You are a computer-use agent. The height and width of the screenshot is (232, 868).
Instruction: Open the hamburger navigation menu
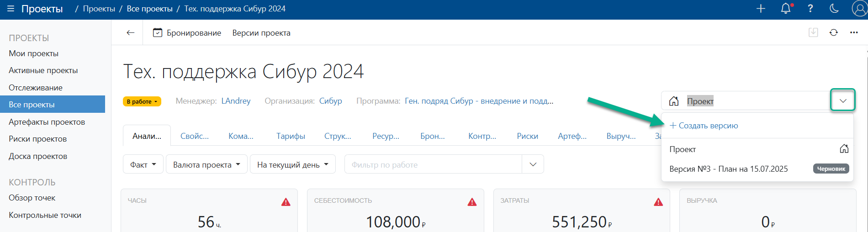coord(11,9)
